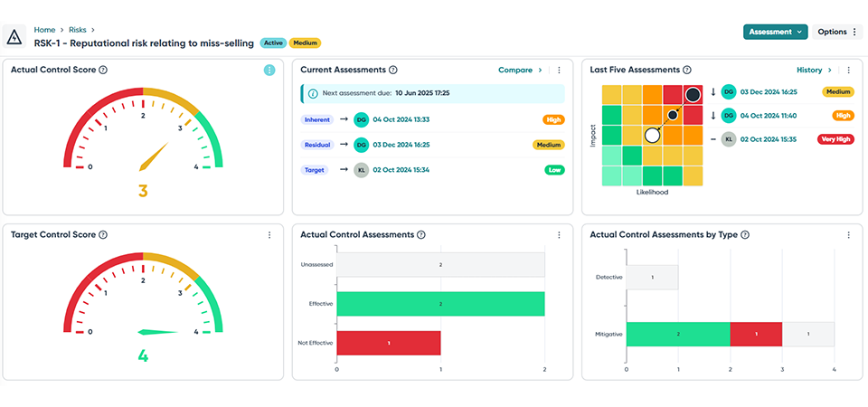Screen dimensions: 868x407
Task: Navigate to Risks breadcrumb link
Action: [x=80, y=30]
